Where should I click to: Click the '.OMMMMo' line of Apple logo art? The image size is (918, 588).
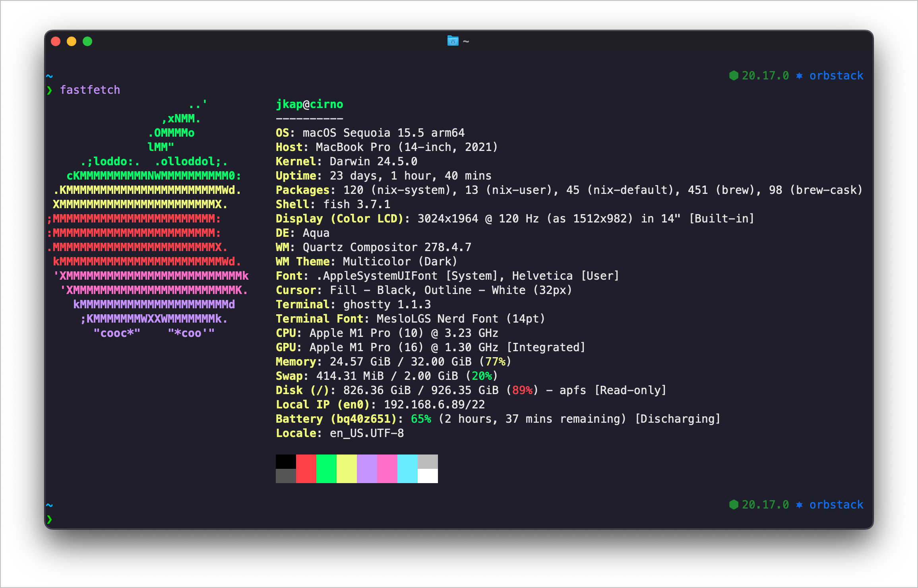pyautogui.click(x=171, y=133)
